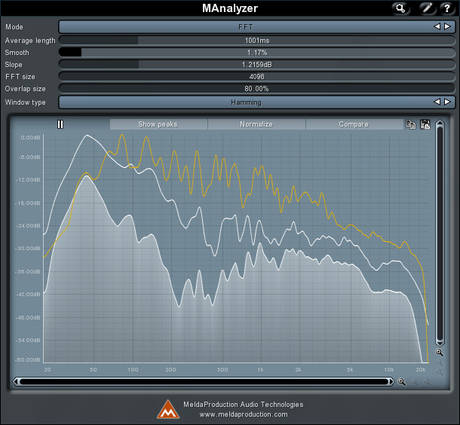The height and width of the screenshot is (425, 460).
Task: Click the MeldaProduction logo
Action: click(169, 410)
